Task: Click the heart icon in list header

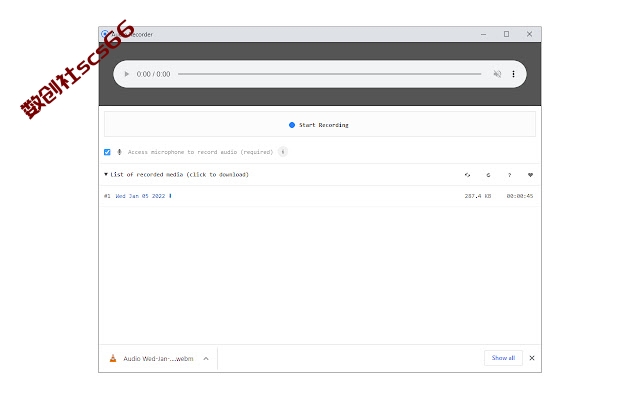Action: (x=530, y=175)
